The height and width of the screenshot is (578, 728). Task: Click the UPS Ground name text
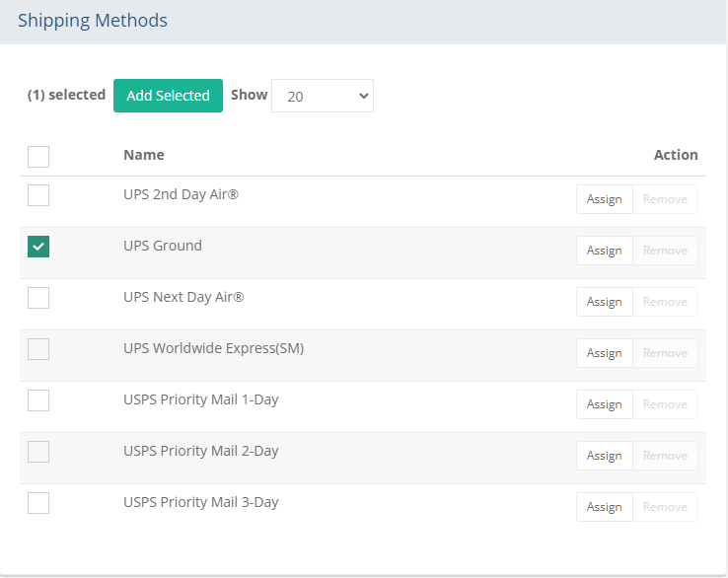pos(163,246)
